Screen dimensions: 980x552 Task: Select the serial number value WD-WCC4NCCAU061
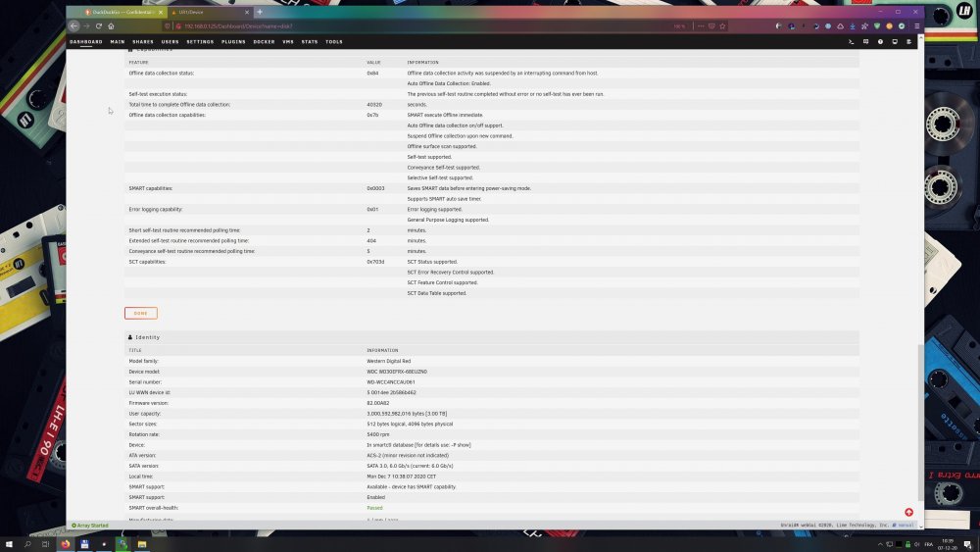[391, 382]
